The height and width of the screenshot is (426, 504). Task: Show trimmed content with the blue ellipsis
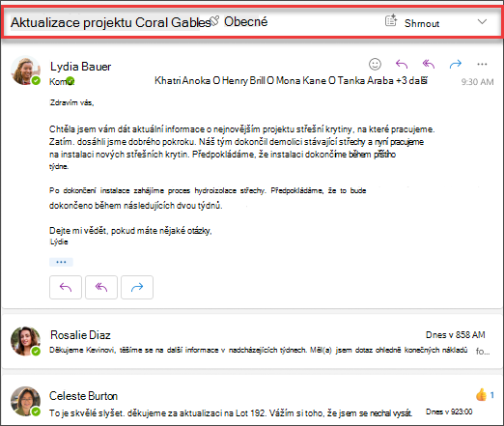(x=61, y=262)
